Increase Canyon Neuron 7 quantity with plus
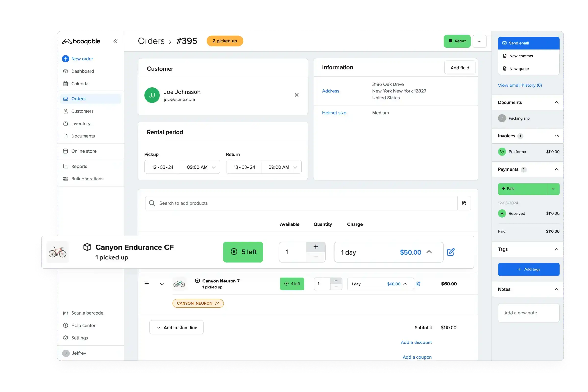The image size is (588, 392). pos(336,281)
